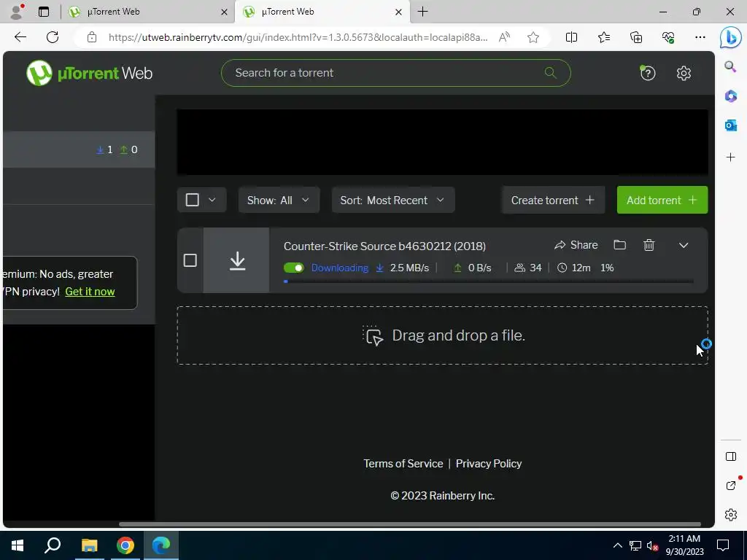The height and width of the screenshot is (560, 747).
Task: Click the muted volume tray icon
Action: coord(651,545)
